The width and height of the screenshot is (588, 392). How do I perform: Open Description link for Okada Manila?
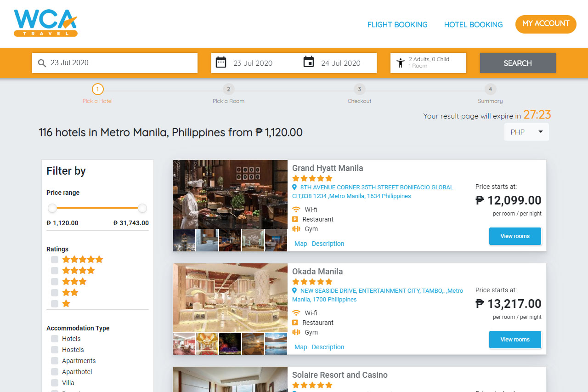coord(328,347)
